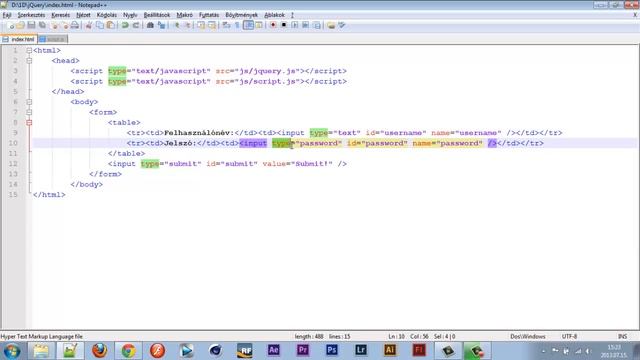This screenshot has height=360, width=640.
Task: Click the closing </html> tag on line 15
Action: coord(49,195)
